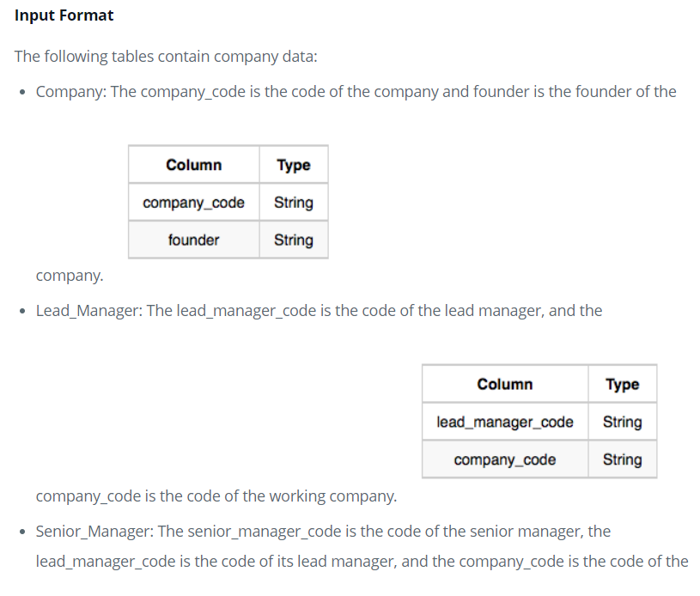The width and height of the screenshot is (700, 596).
Task: Click String type beside company_code in Company table
Action: [293, 202]
